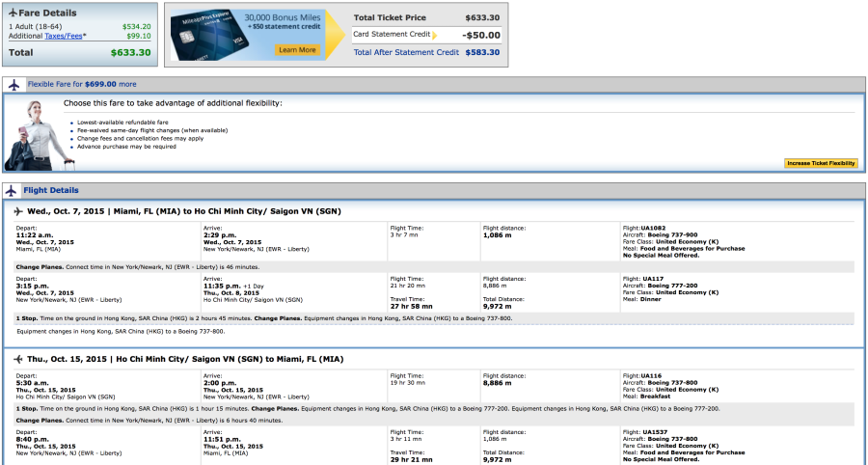Image resolution: width=868 pixels, height=465 pixels.
Task: Click the 6 hours 40 minutes connect notice
Action: 149,421
